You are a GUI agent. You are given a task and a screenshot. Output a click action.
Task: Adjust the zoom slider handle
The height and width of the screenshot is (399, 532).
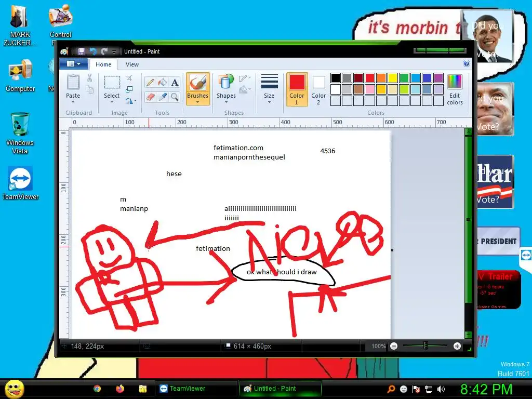[425, 346]
